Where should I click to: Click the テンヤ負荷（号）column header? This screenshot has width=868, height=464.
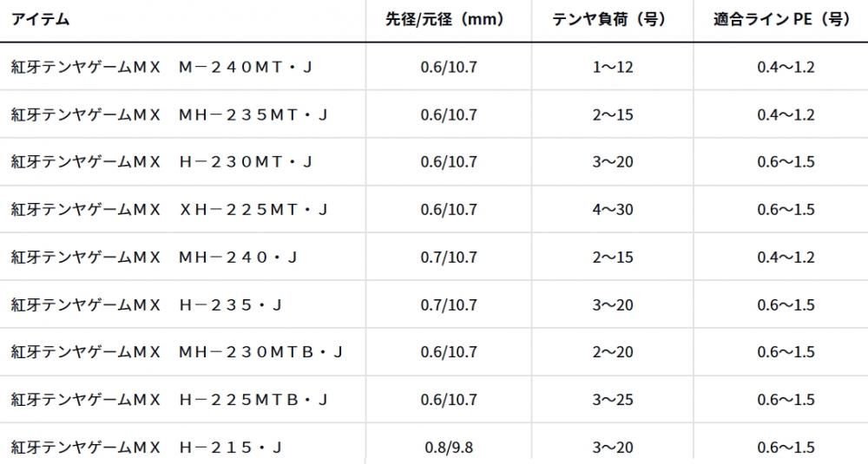pyautogui.click(x=612, y=19)
